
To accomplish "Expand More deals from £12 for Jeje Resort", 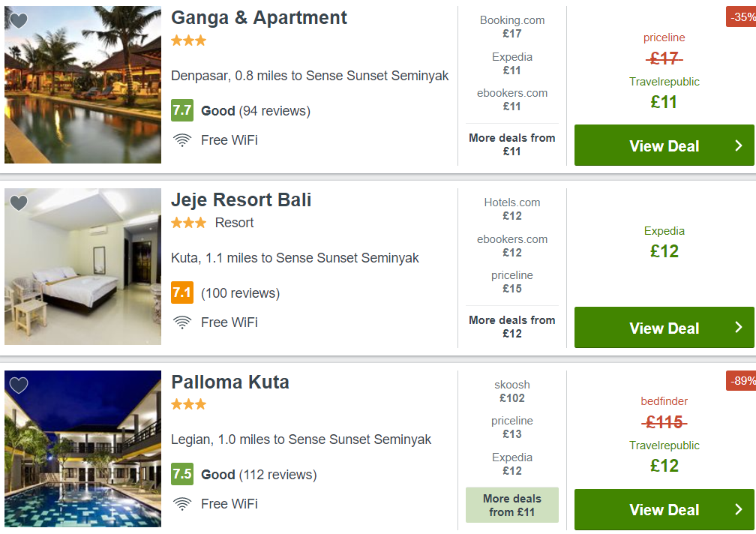I will click(x=512, y=327).
